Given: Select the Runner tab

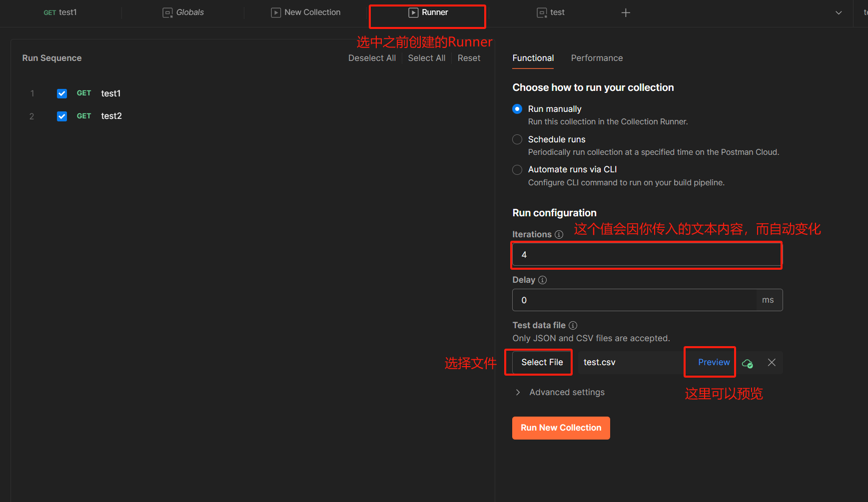Looking at the screenshot, I should click(428, 12).
